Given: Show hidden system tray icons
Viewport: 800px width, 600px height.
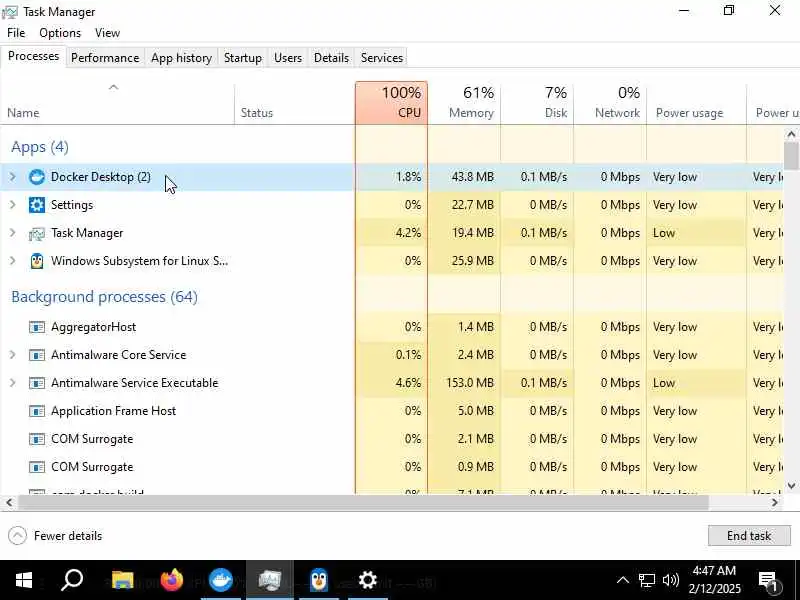Looking at the screenshot, I should [622, 580].
